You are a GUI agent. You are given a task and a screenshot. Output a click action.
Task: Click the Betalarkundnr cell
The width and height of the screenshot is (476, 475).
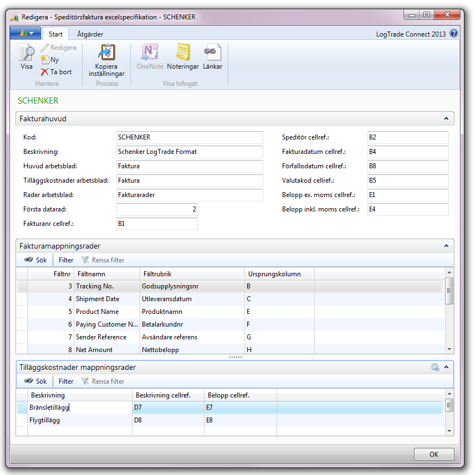tap(192, 324)
